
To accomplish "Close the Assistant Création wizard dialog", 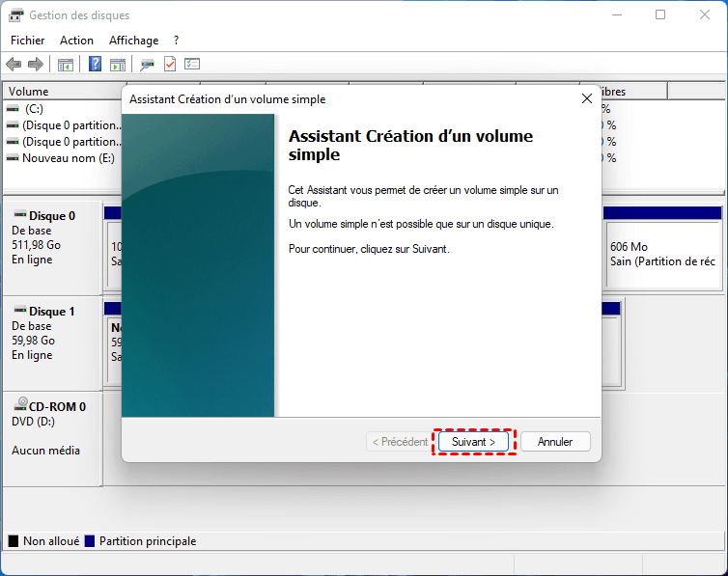I will (x=587, y=98).
